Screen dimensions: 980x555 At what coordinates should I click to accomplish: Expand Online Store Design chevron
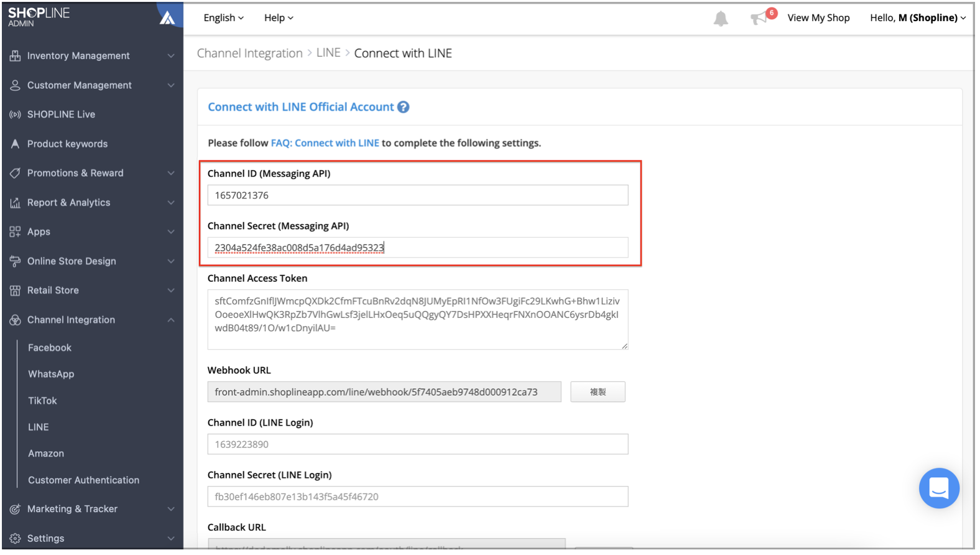(x=171, y=261)
